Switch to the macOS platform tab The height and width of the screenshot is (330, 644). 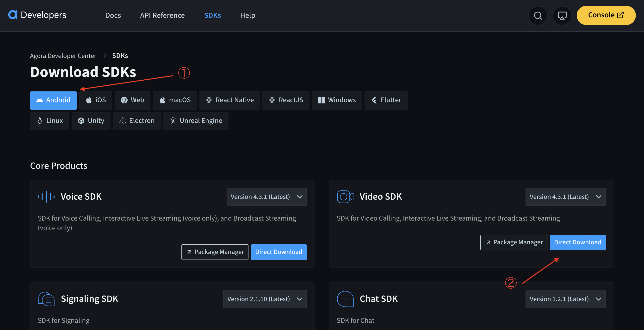[x=175, y=100]
